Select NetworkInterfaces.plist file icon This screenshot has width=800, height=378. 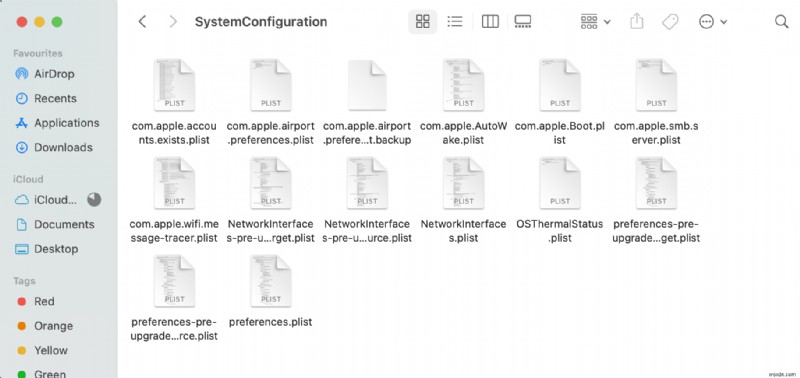(463, 183)
